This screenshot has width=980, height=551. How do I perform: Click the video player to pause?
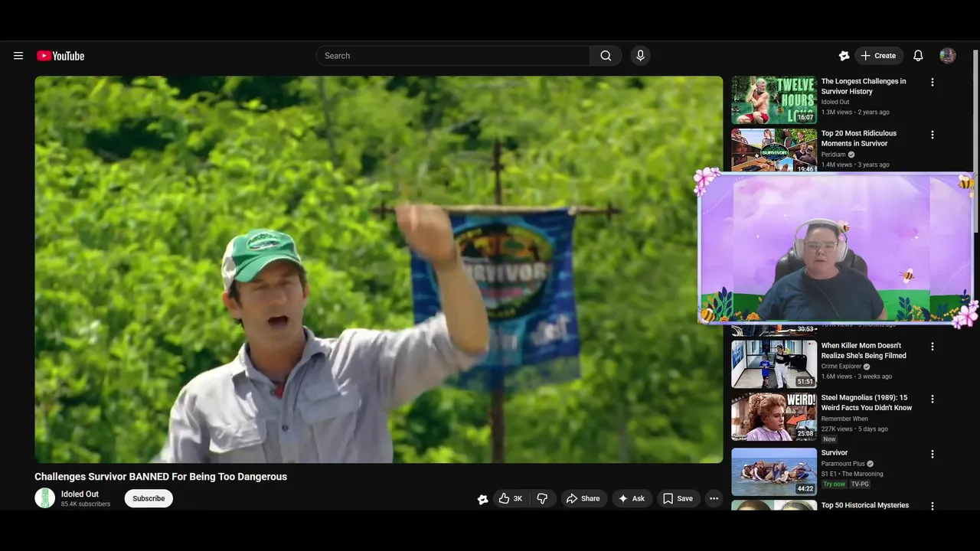click(x=378, y=269)
